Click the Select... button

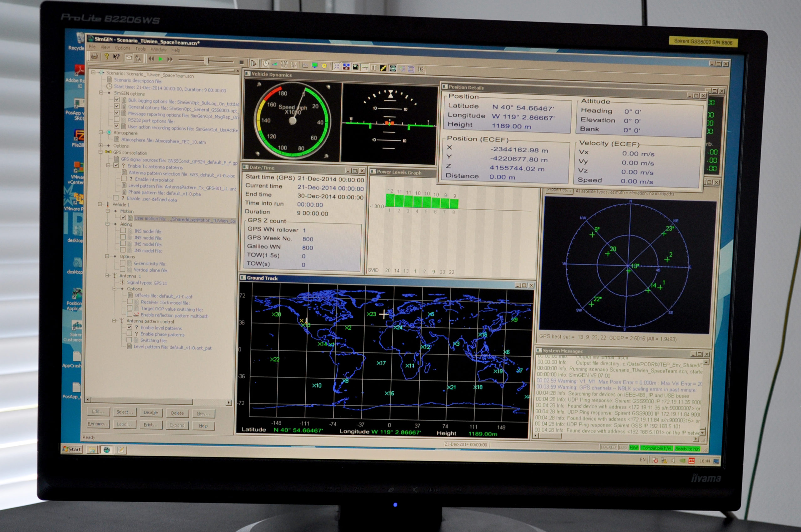click(125, 412)
